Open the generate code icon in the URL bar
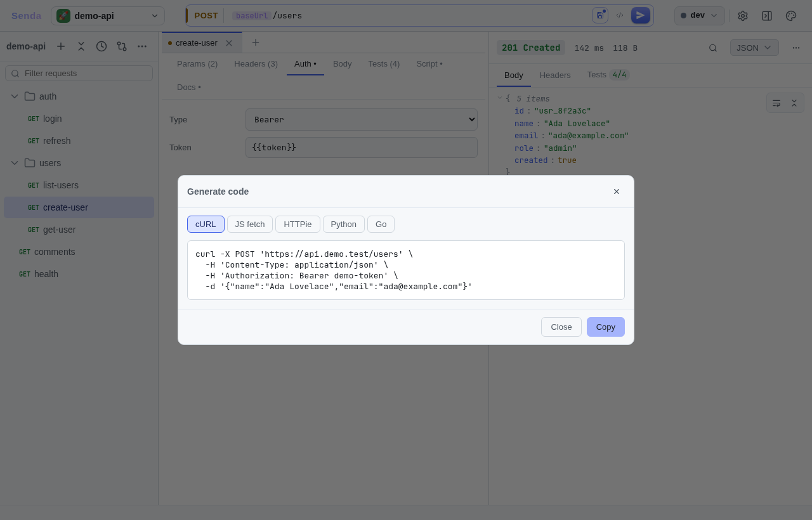Screen dimensions: 812x520 [620, 15]
